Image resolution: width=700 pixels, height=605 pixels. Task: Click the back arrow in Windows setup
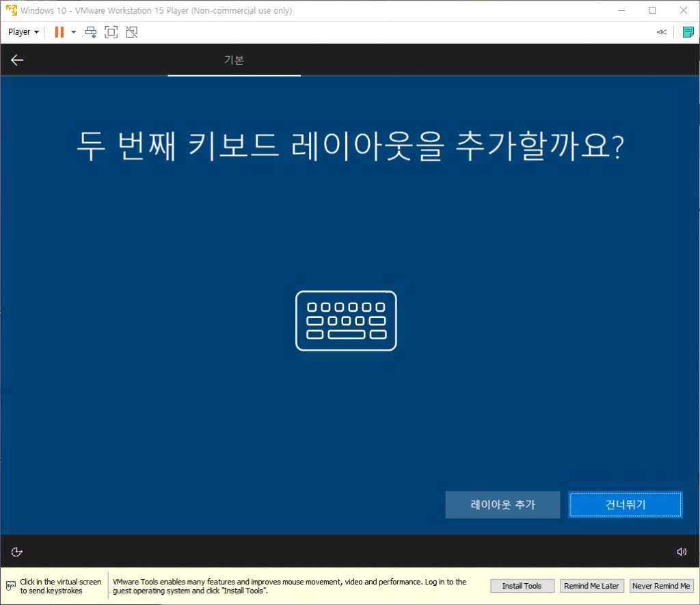17,60
